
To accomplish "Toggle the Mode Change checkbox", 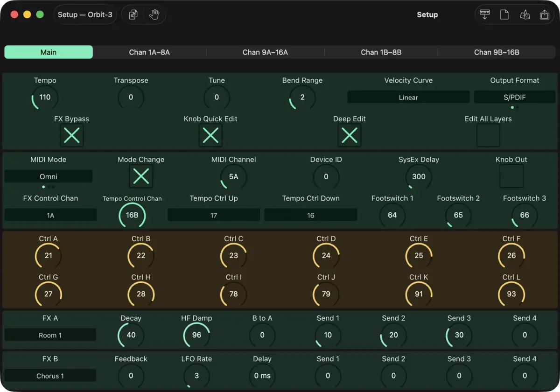I will [x=141, y=176].
